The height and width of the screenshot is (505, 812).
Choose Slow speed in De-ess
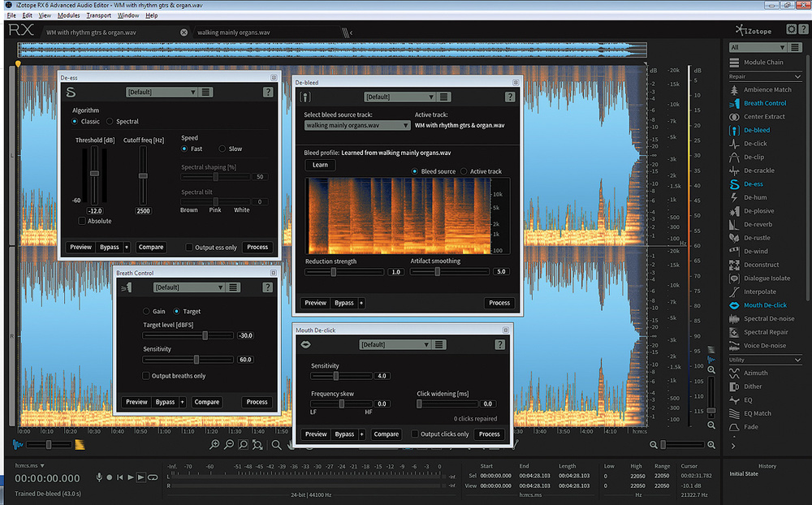[222, 149]
